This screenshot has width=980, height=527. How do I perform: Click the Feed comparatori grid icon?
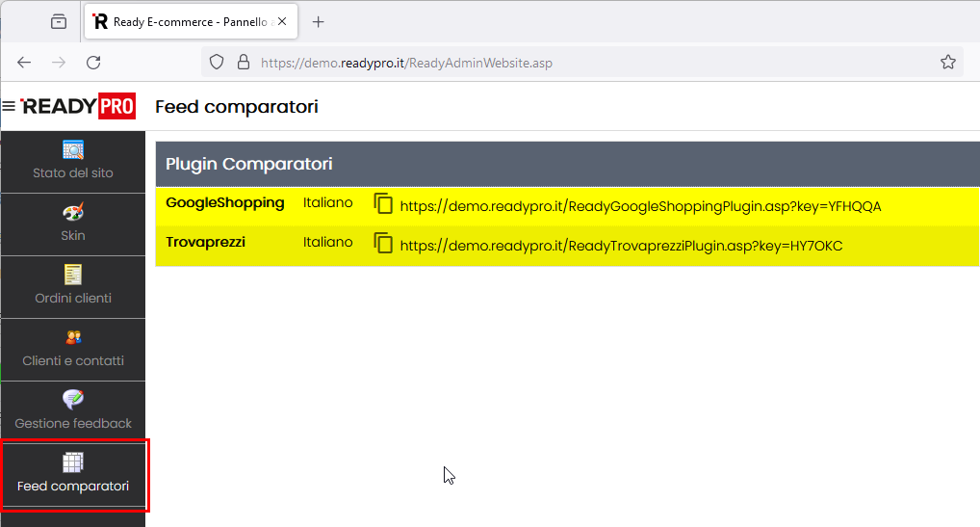(73, 462)
